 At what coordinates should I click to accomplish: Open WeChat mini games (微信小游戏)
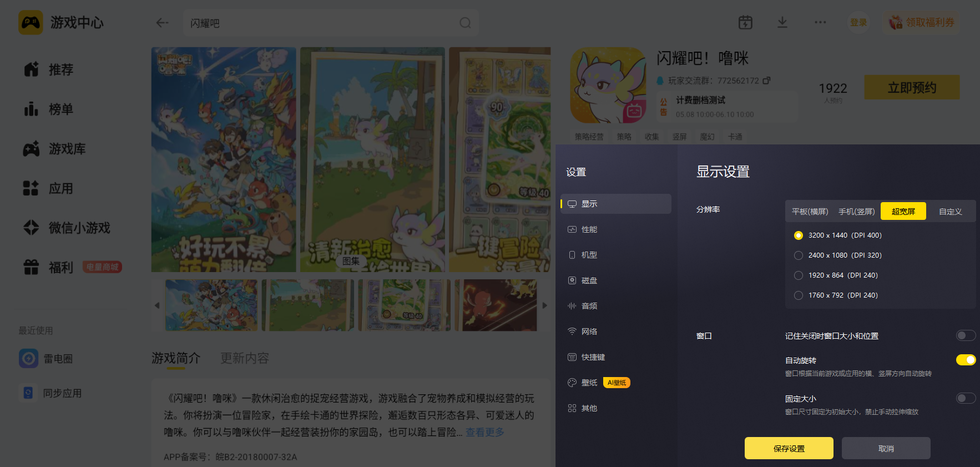(x=67, y=228)
